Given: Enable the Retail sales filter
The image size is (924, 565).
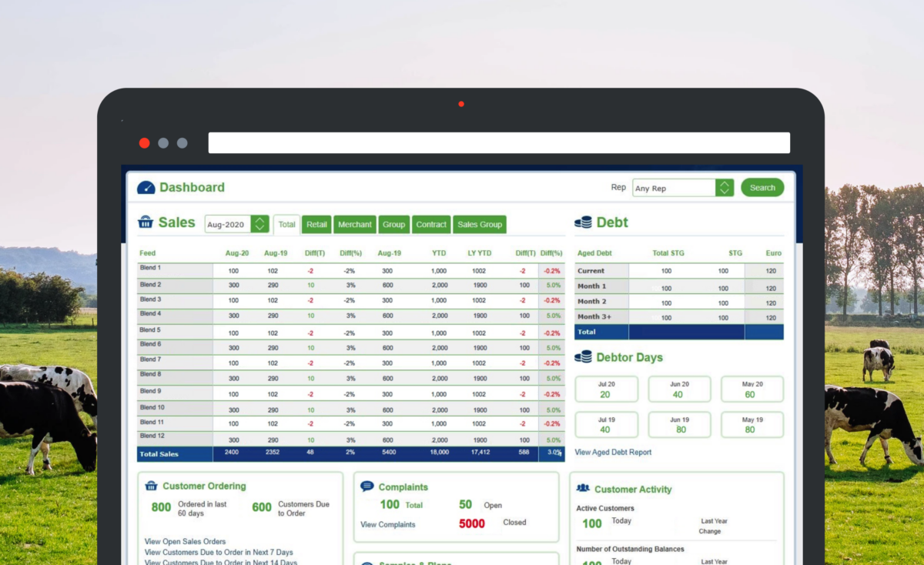Looking at the screenshot, I should tap(316, 224).
